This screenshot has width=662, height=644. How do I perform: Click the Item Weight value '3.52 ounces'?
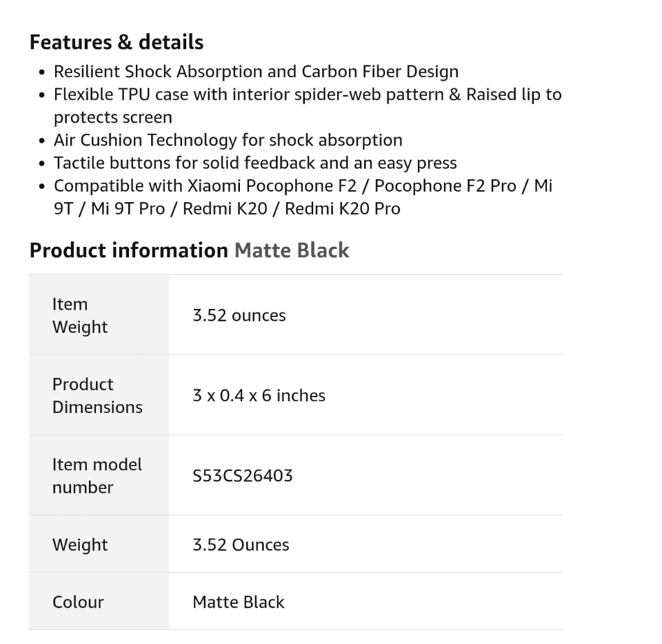[239, 316]
